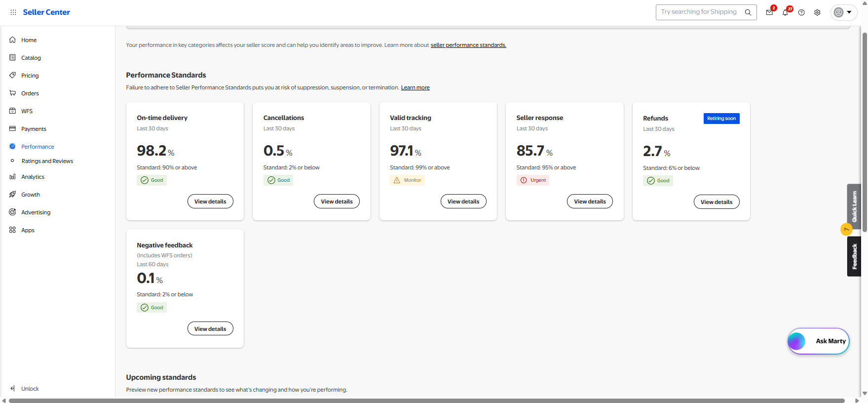
Task: Click the 98.2% On-time delivery value
Action: click(155, 151)
